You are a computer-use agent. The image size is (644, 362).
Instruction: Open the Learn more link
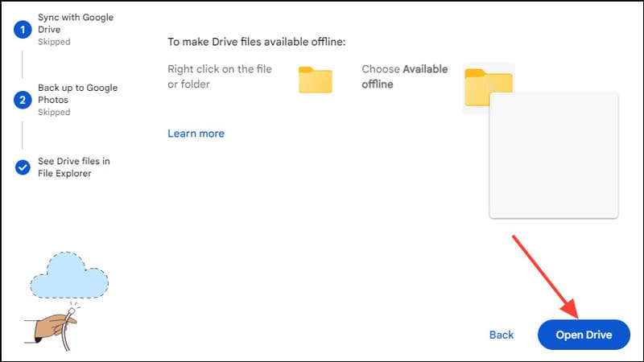coord(196,134)
